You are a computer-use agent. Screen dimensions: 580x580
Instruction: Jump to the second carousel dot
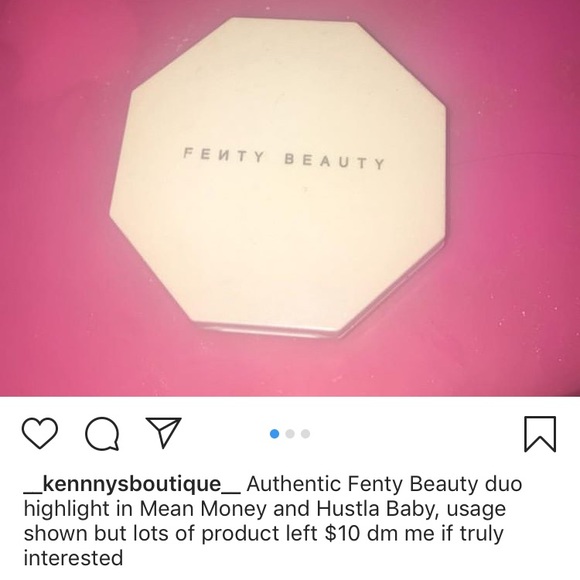290,434
